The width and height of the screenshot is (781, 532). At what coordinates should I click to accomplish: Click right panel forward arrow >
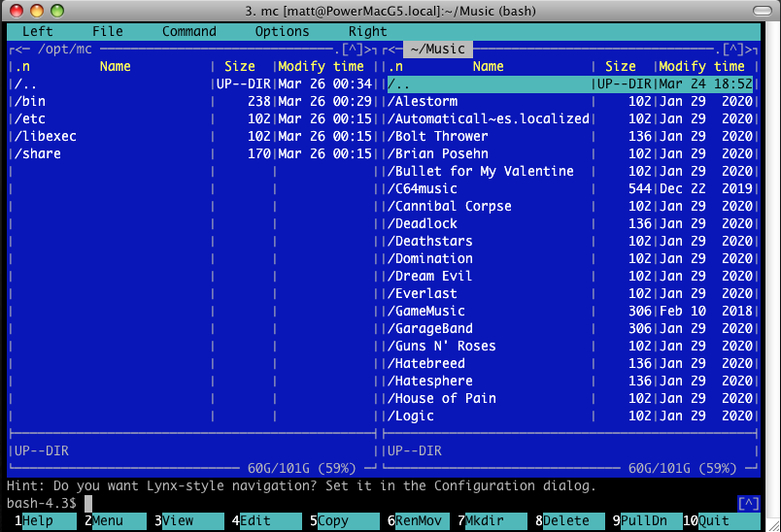pyautogui.click(x=749, y=50)
